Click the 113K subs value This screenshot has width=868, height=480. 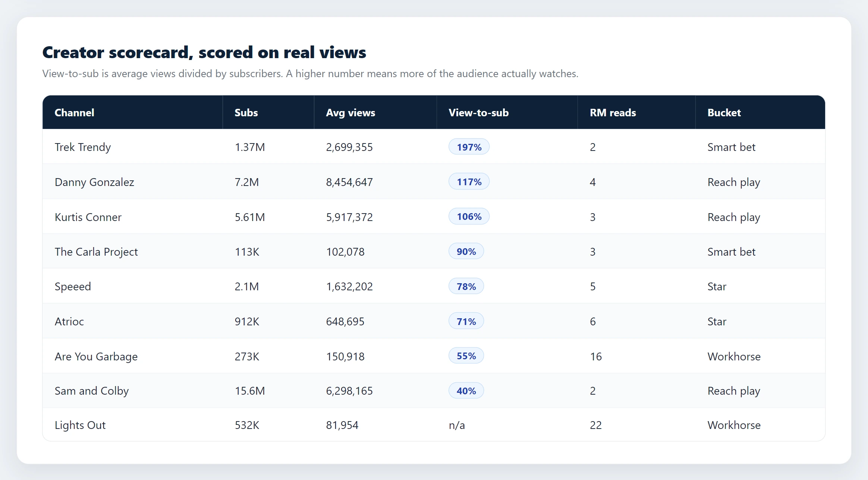click(x=247, y=252)
